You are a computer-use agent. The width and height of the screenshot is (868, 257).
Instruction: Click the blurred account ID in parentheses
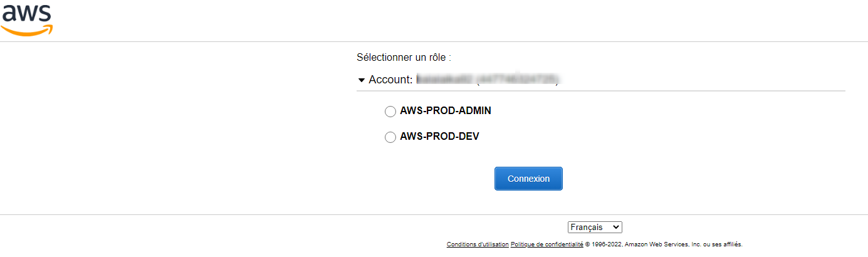pyautogui.click(x=518, y=80)
